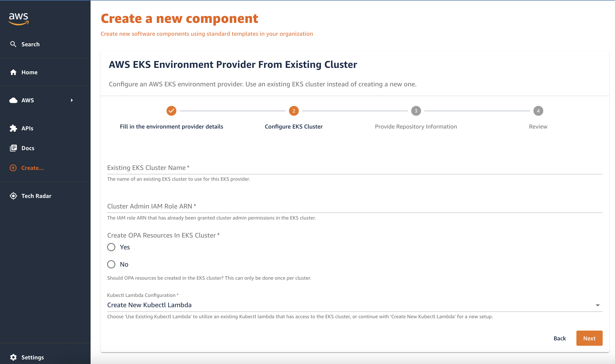Screen dimensions: 615x364
Task: Click the 'Create OPA Resources In EKS Cluster' label
Action: (163, 235)
